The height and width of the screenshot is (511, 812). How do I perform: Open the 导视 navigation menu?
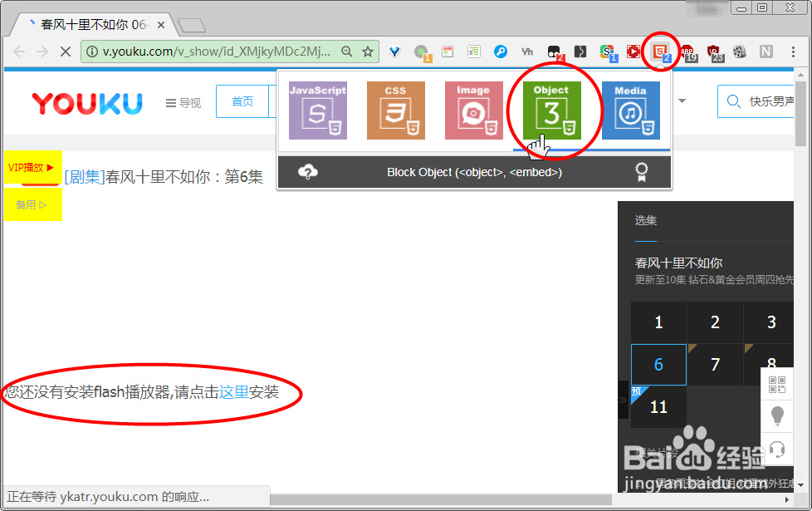click(183, 103)
